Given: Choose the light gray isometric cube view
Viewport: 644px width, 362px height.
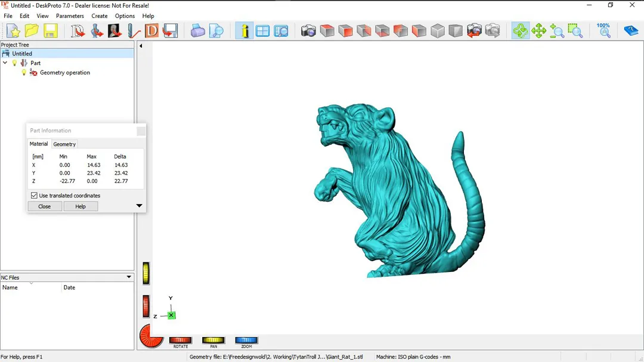Looking at the screenshot, I should [438, 31].
